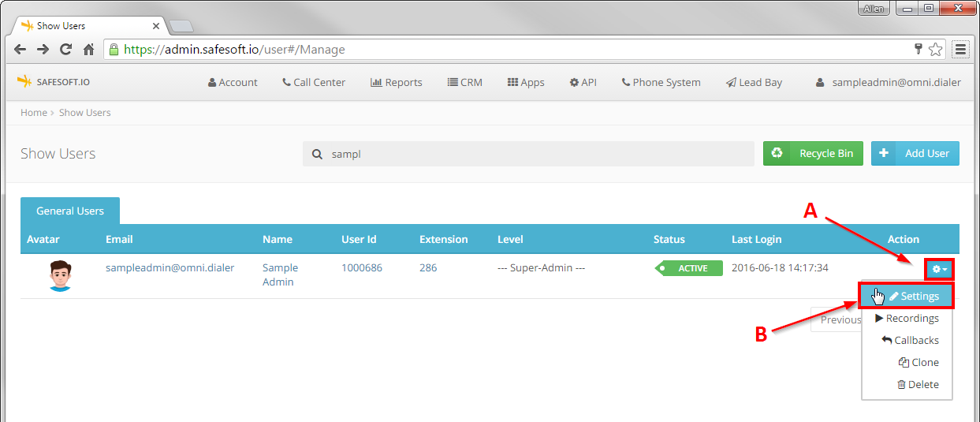This screenshot has width=980, height=422.
Task: Click the Level column header
Action: 510,239
